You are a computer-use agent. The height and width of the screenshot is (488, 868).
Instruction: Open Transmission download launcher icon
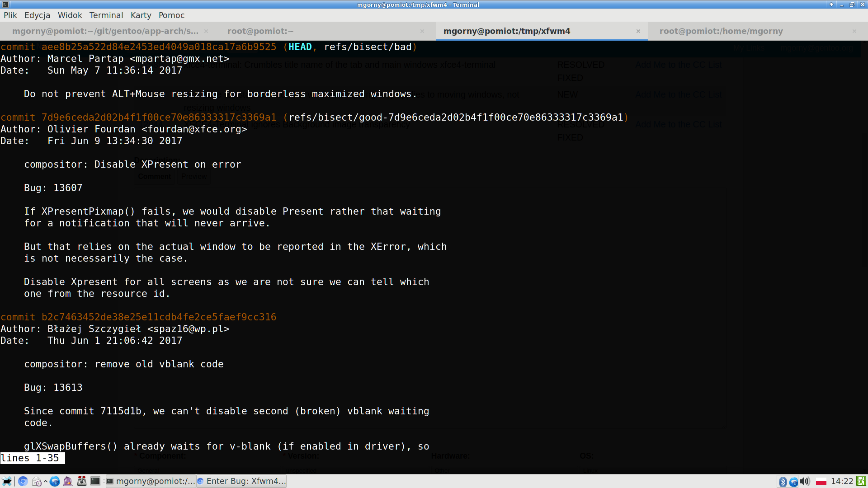pos(82,481)
